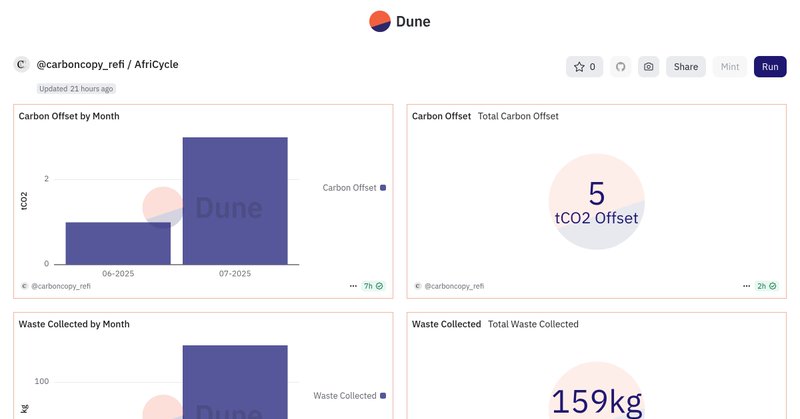Image resolution: width=800 pixels, height=419 pixels.
Task: Click the carboncopy avatar under Carbon Offset by Month
Action: (x=24, y=286)
